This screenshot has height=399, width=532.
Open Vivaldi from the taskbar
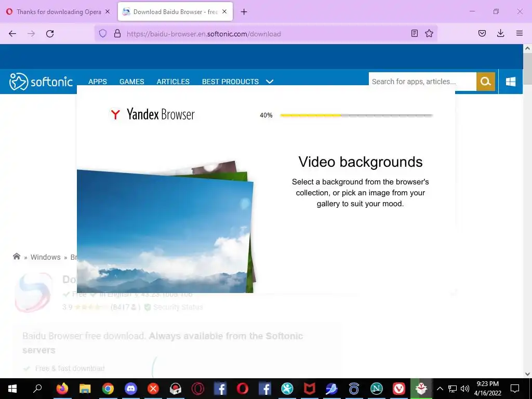pyautogui.click(x=398, y=389)
